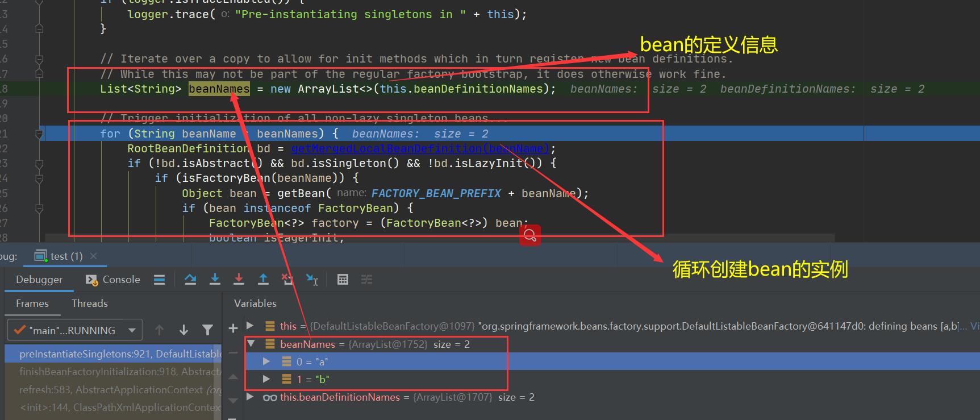Expand the 0 = "a" list entry

click(266, 361)
